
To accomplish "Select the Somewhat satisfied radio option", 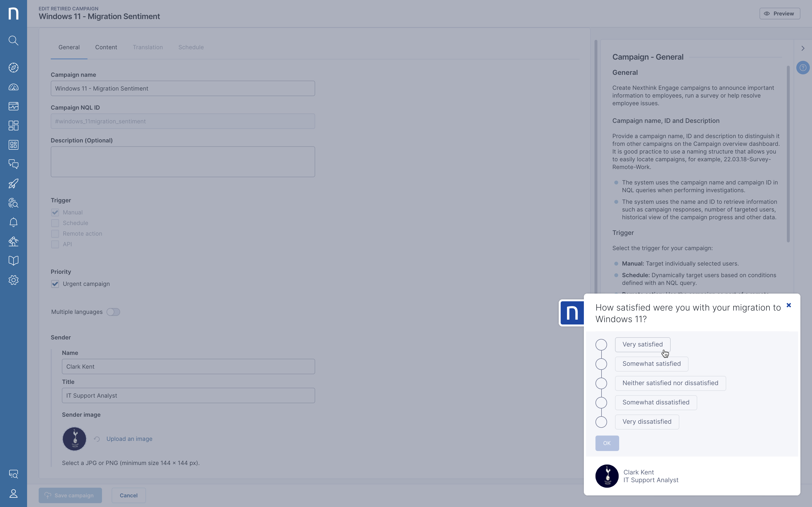I will pyautogui.click(x=601, y=364).
